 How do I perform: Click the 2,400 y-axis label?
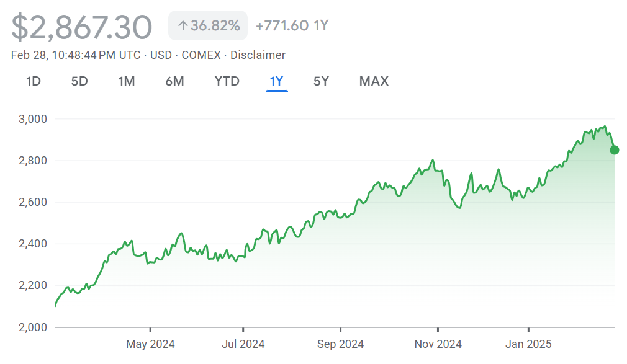point(33,244)
